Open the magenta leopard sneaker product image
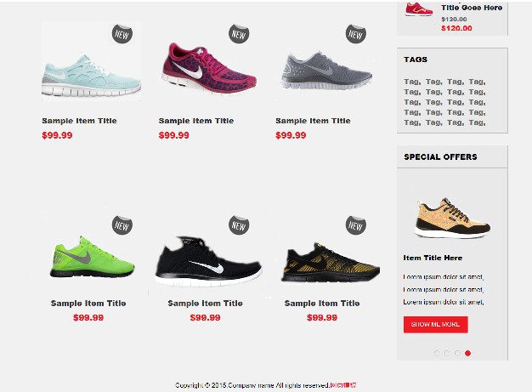The image size is (532, 392). point(208,69)
